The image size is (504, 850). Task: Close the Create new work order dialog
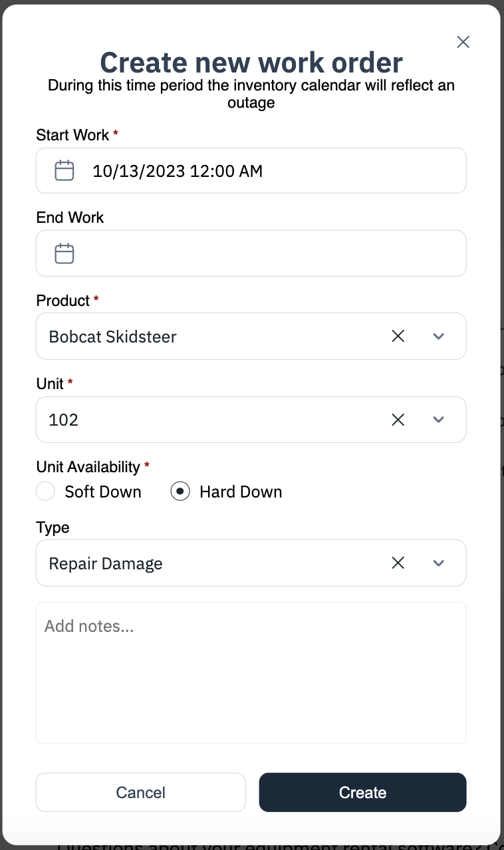[463, 41]
